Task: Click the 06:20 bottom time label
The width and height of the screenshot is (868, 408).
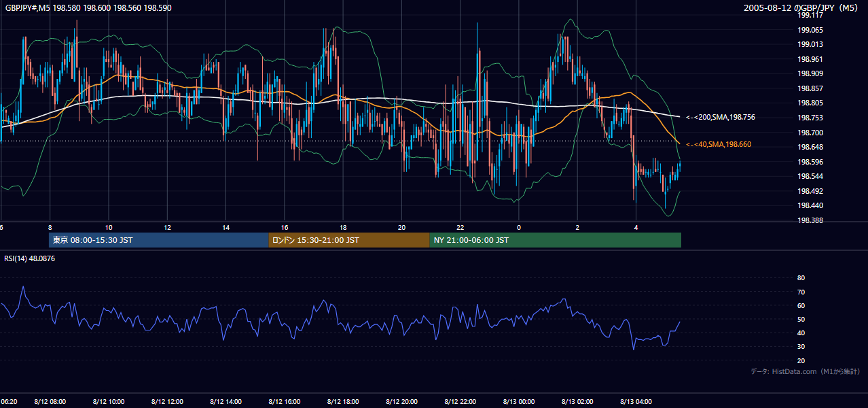Action: 9,402
